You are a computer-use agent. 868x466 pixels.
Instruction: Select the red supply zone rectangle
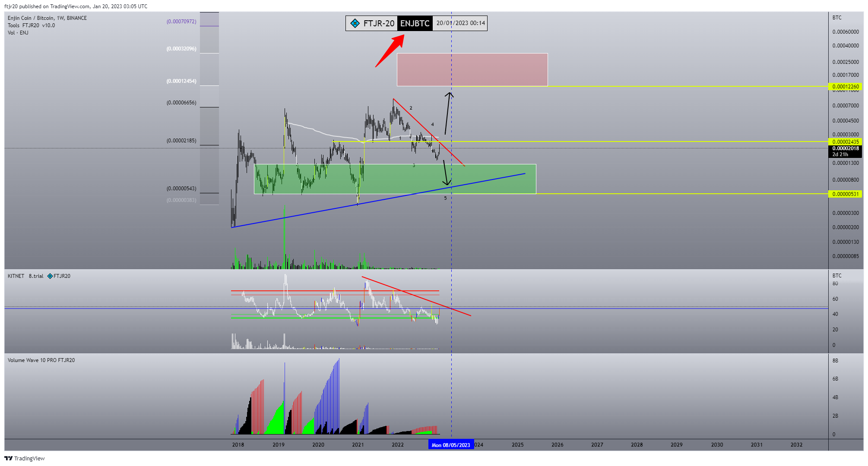click(472, 69)
